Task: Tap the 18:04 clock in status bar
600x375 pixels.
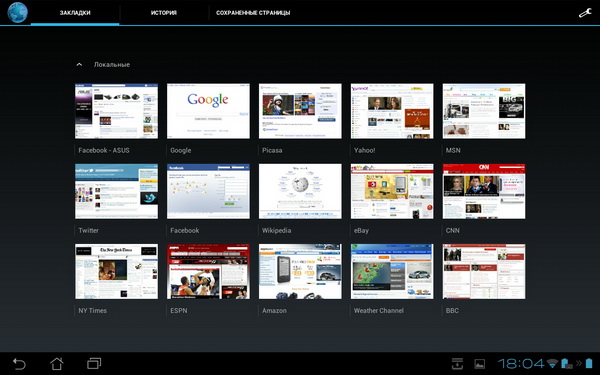Action: pyautogui.click(x=521, y=363)
